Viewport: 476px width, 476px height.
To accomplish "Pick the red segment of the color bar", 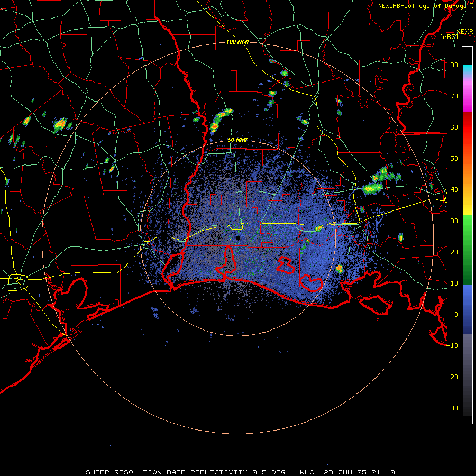I will [x=467, y=127].
